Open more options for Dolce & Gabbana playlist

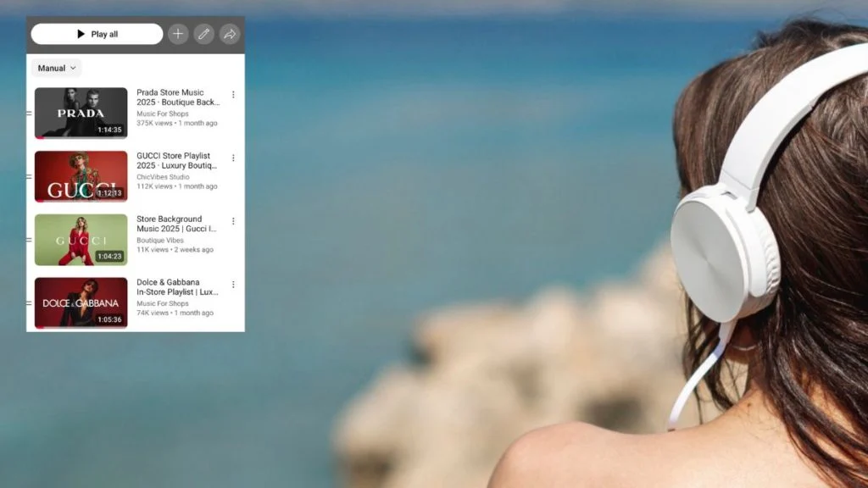click(233, 285)
